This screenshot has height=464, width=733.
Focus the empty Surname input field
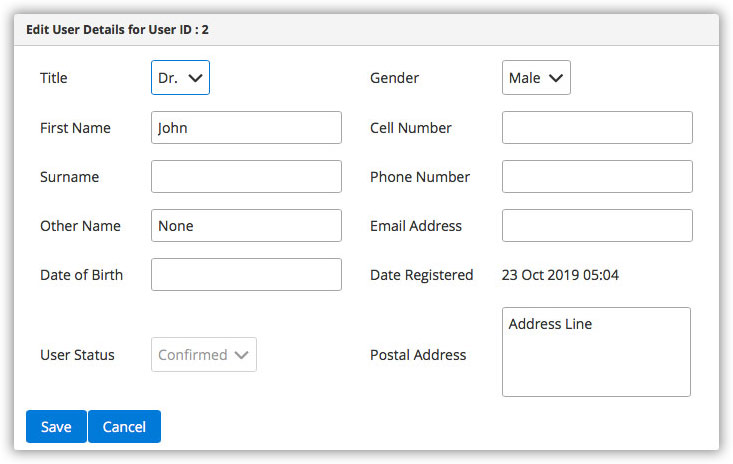pos(246,177)
